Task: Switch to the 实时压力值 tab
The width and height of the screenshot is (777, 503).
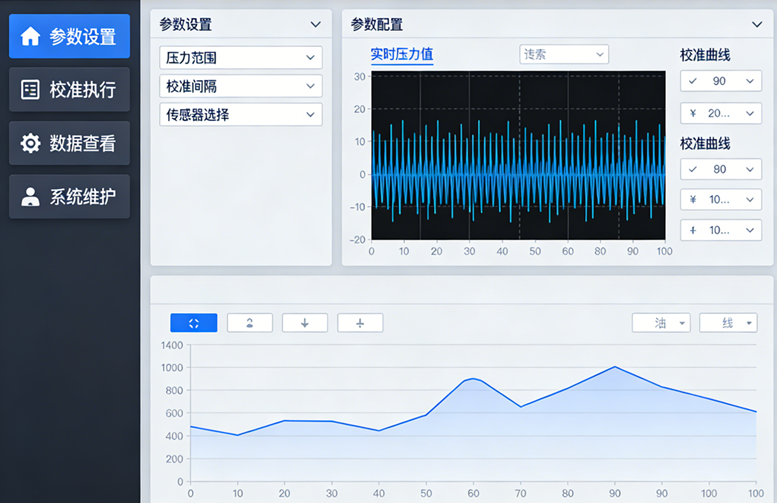Action: pos(401,54)
